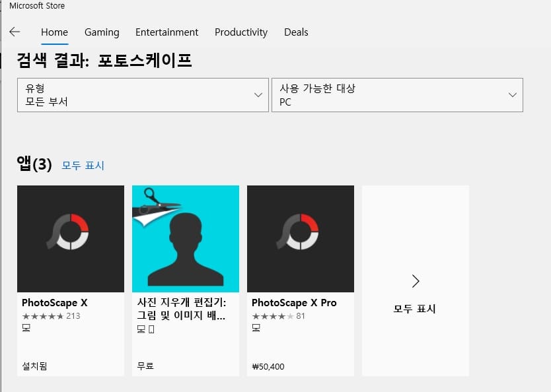Click the PC device icon under 사진 지우개
This screenshot has width=551, height=392.
[x=141, y=329]
